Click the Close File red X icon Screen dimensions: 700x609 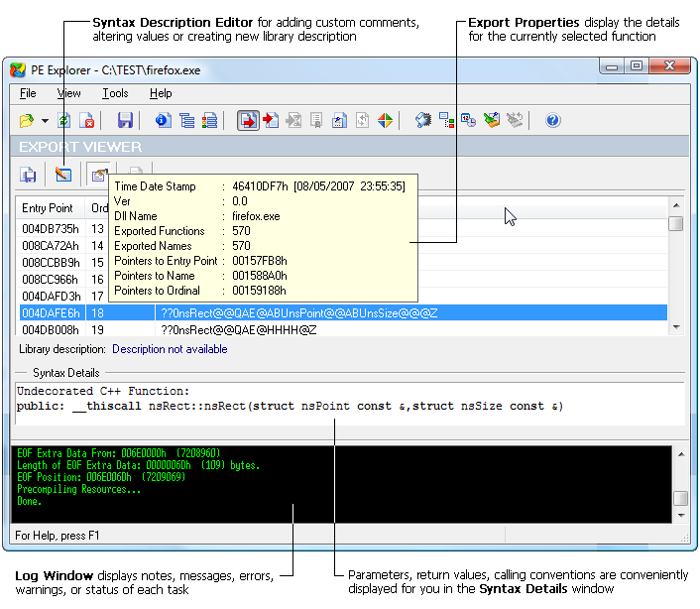pyautogui.click(x=87, y=121)
